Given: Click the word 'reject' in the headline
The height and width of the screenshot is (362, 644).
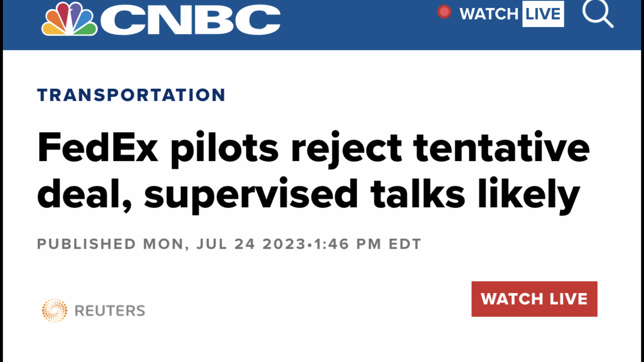Looking at the screenshot, I should coord(346,150).
